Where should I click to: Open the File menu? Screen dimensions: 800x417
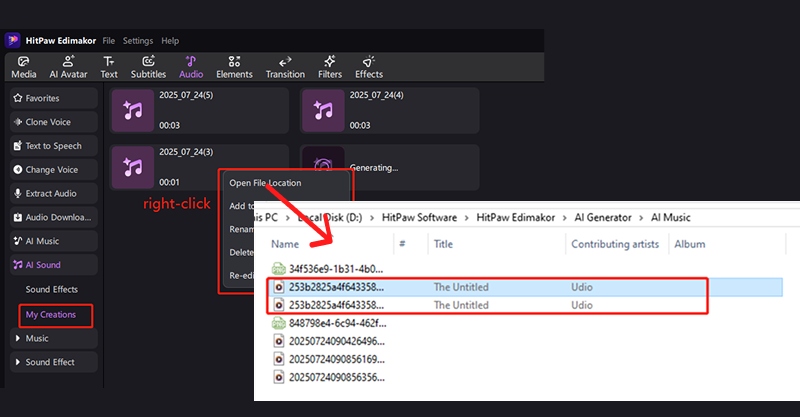point(109,41)
